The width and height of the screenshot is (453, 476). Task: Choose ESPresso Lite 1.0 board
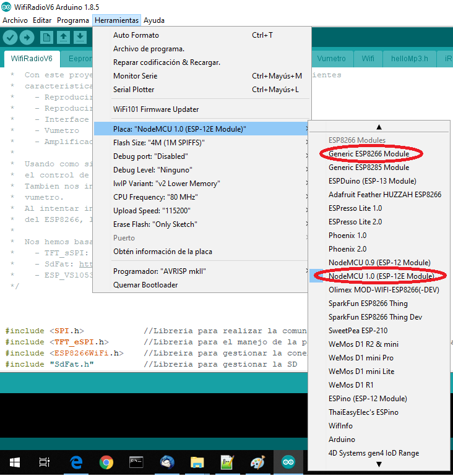pyautogui.click(x=379, y=208)
